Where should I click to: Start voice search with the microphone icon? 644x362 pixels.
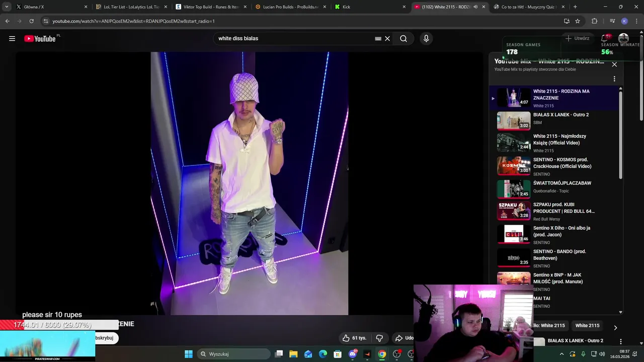click(x=426, y=38)
